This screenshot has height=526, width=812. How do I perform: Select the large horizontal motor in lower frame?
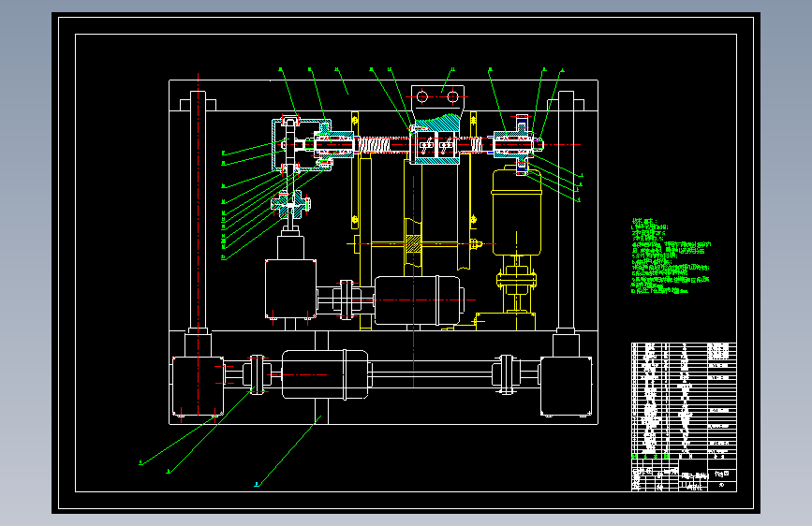(x=325, y=374)
